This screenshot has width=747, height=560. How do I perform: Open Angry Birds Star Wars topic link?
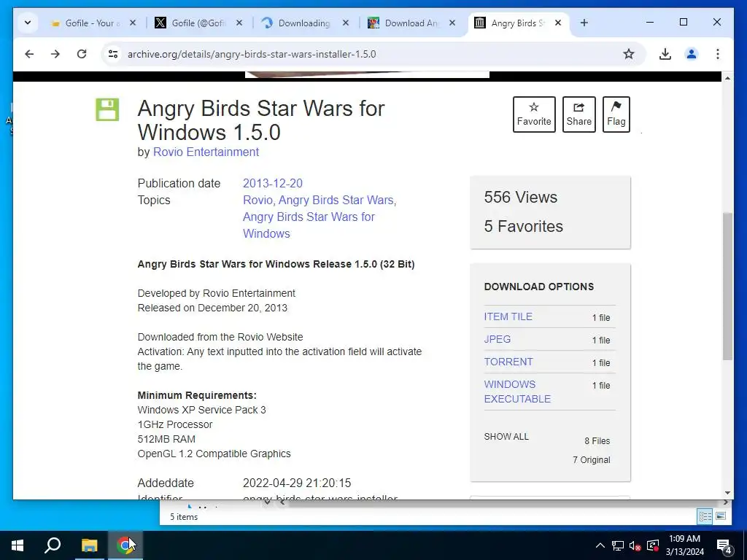[x=336, y=200]
